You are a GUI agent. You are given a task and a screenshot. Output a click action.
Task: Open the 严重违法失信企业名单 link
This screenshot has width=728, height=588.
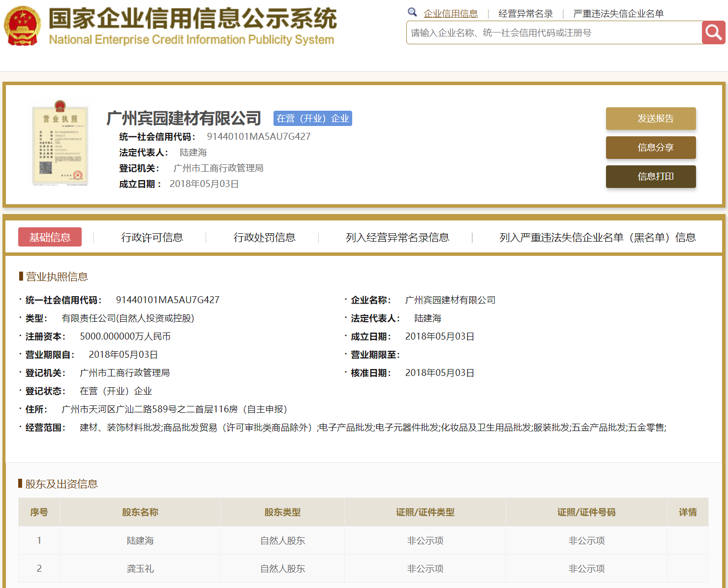pyautogui.click(x=618, y=14)
